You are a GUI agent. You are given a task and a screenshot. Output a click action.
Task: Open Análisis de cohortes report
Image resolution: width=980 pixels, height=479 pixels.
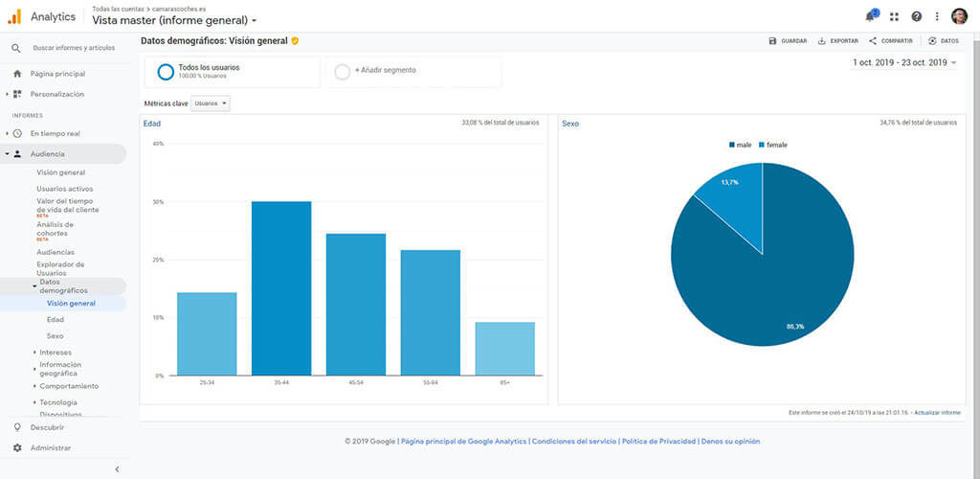[55, 229]
